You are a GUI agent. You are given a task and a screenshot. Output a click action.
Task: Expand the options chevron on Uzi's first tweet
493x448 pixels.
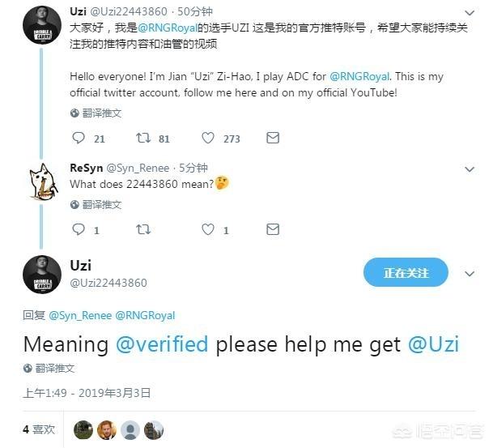pyautogui.click(x=470, y=13)
